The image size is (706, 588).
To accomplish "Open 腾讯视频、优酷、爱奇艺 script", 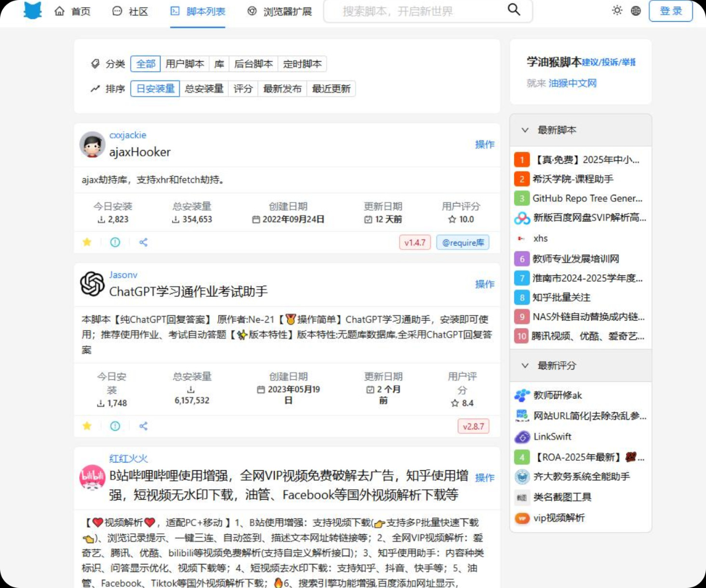I will [x=588, y=337].
